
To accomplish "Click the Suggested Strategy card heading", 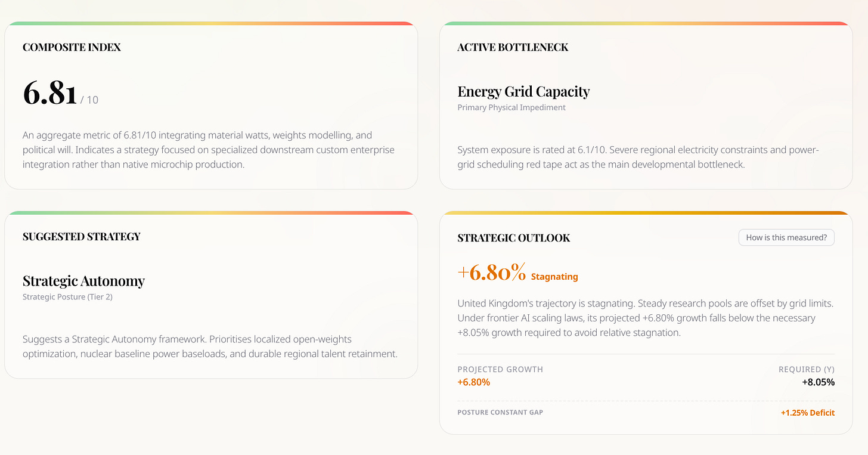I will [82, 237].
